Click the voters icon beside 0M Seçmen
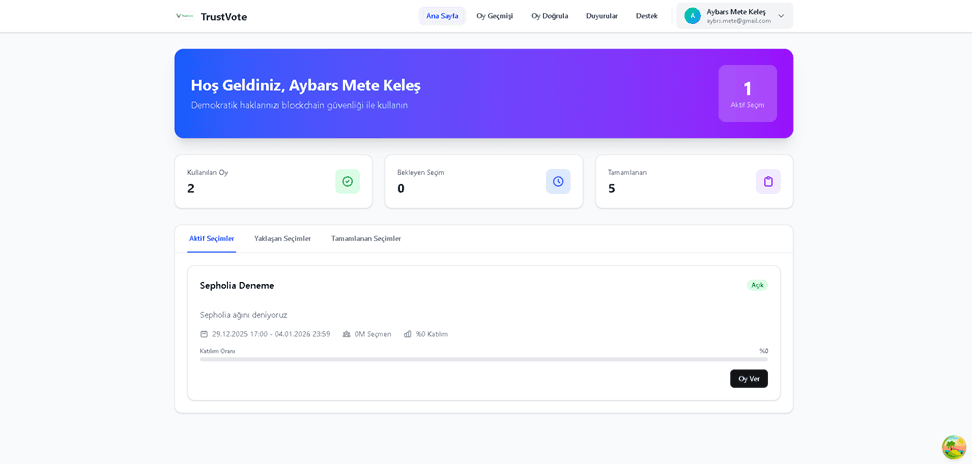 coord(347,334)
